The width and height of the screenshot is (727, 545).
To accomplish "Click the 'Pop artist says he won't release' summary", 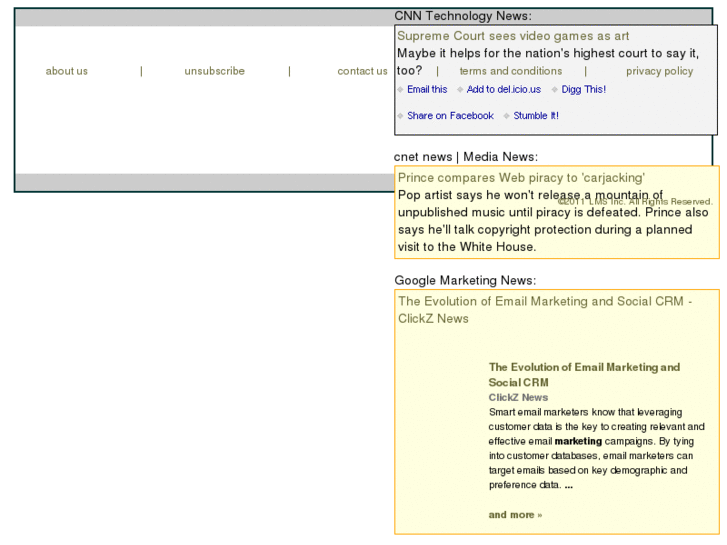I will (553, 221).
